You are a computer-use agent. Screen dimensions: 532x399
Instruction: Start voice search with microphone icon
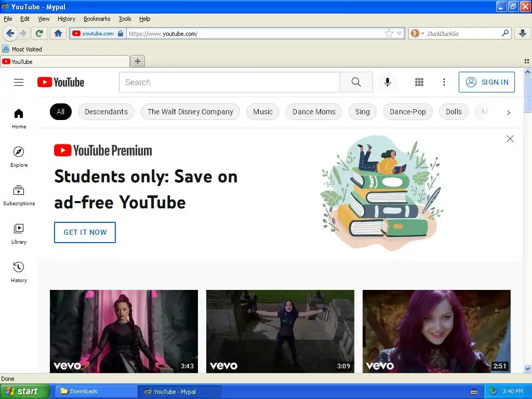coord(388,82)
